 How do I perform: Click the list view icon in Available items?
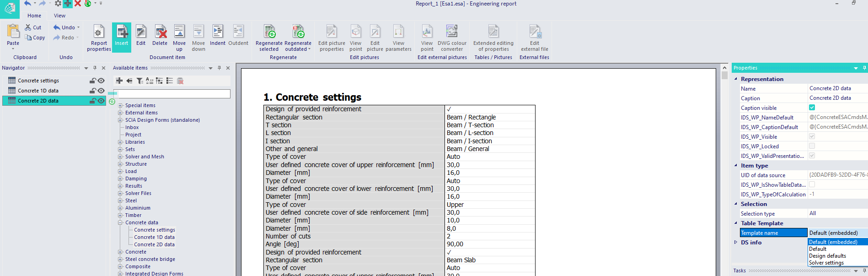tap(170, 81)
